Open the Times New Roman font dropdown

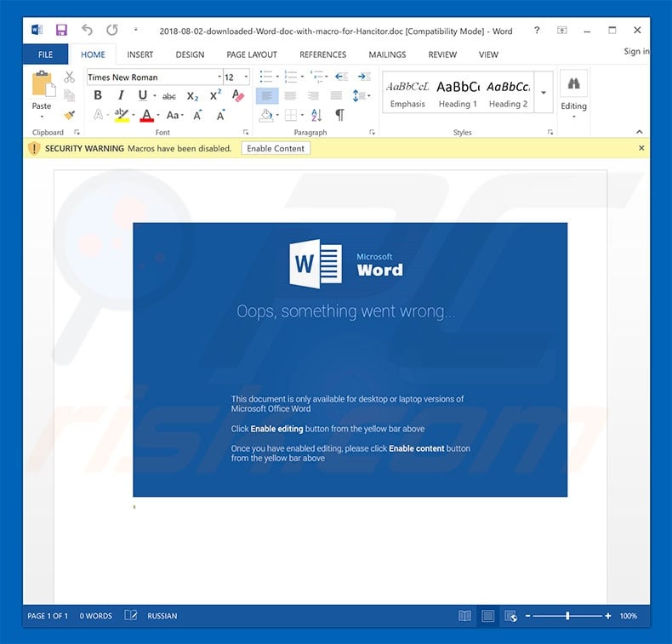(219, 77)
